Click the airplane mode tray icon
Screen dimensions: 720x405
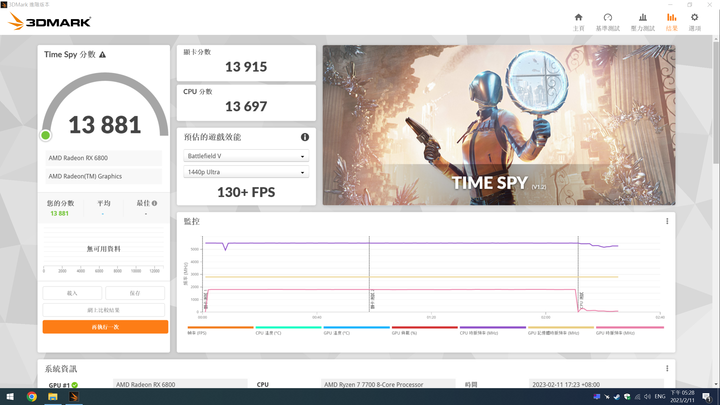607,397
